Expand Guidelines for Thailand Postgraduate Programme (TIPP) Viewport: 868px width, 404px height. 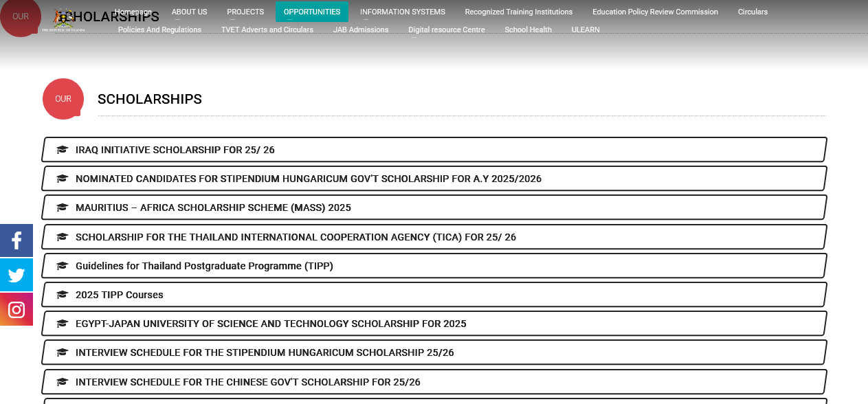coord(434,266)
